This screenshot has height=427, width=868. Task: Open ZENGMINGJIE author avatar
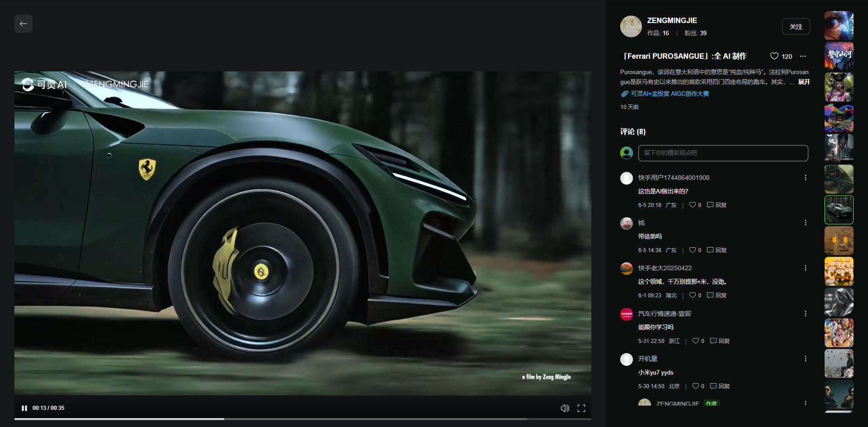631,26
